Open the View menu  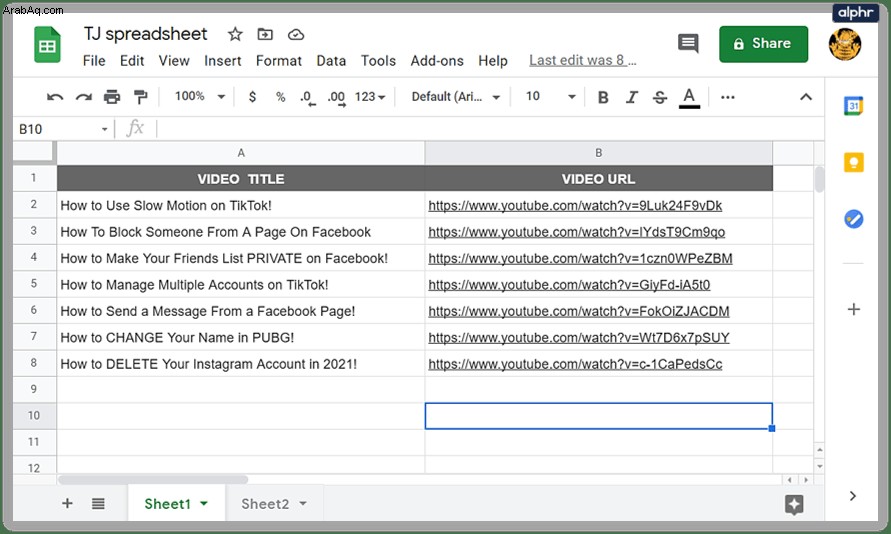pos(174,61)
